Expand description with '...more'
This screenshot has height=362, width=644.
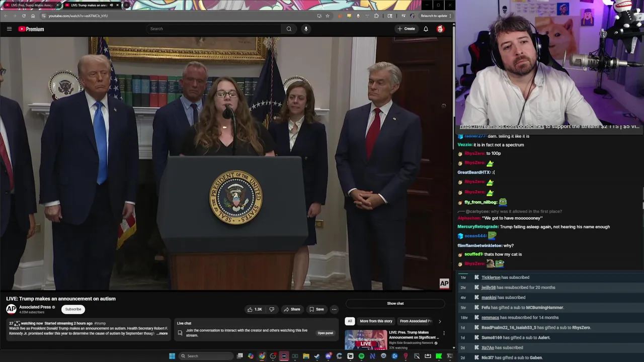click(x=162, y=333)
